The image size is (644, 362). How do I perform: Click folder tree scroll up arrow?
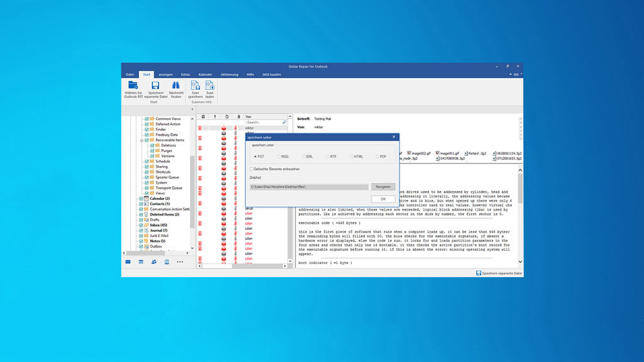(192, 119)
